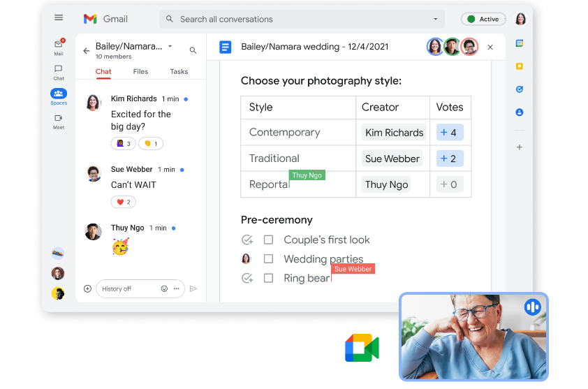588x389 pixels.
Task: Click the Thuy Ngo creator chip
Action: point(386,184)
